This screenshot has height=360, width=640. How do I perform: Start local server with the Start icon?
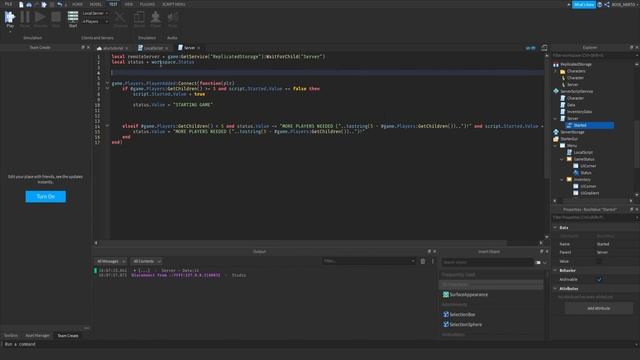[x=73, y=18]
